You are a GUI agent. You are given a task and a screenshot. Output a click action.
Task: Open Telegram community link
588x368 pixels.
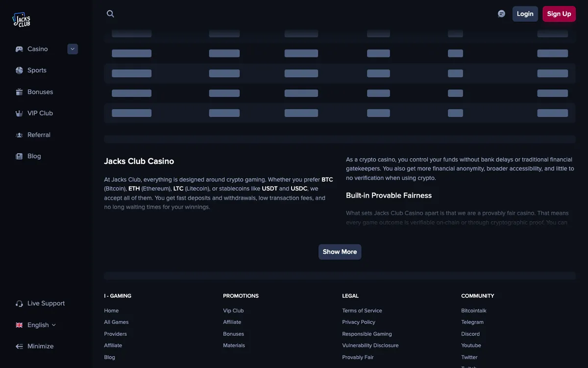click(472, 322)
